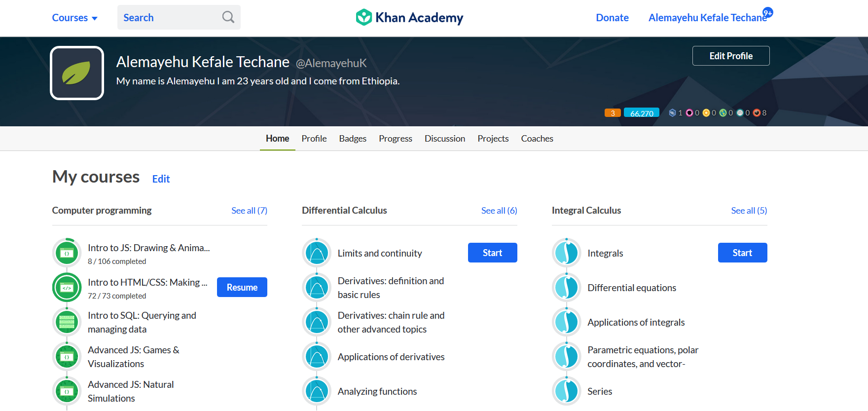Click the green leaf profile avatar
Image resolution: width=868 pixels, height=411 pixels.
[77, 73]
